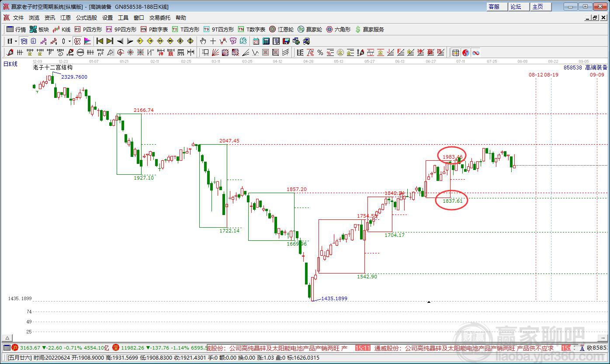610x364 pixels.
Task: Jump to the first bar icon
Action: point(100,41)
